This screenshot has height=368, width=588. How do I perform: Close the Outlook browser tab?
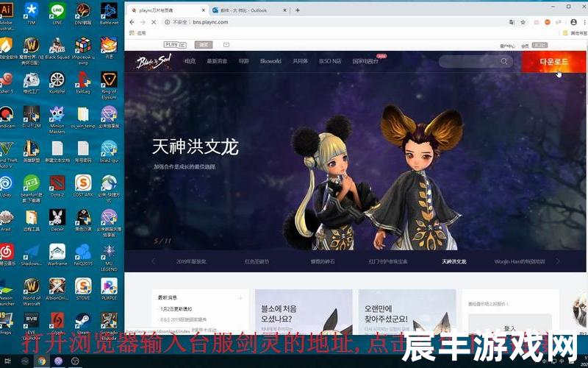284,10
